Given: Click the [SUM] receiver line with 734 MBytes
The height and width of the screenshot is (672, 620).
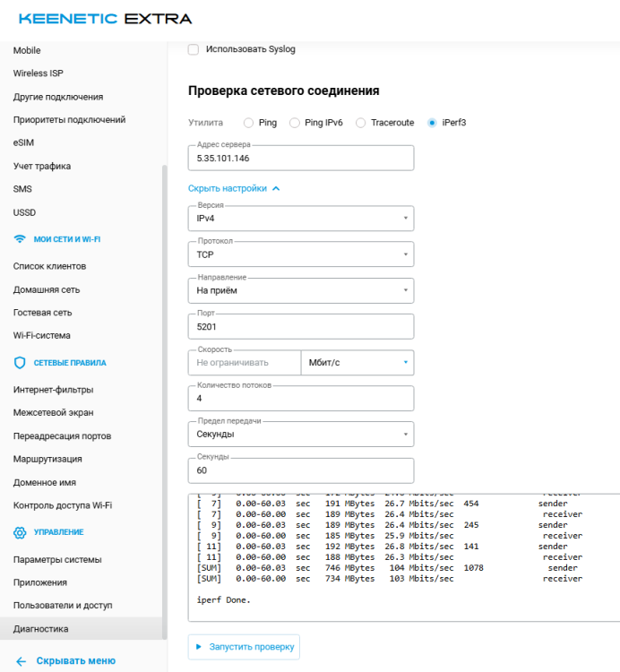Looking at the screenshot, I should [x=390, y=579].
